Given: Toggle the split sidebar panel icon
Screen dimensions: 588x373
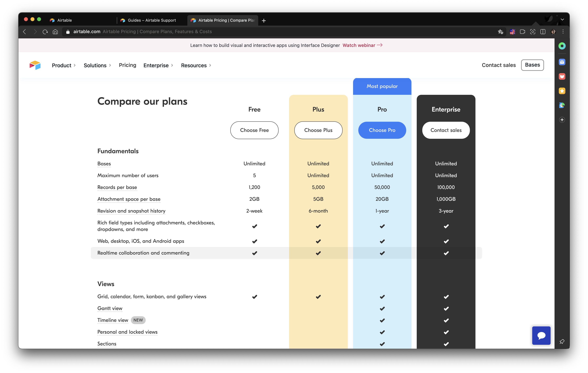Looking at the screenshot, I should 543,32.
